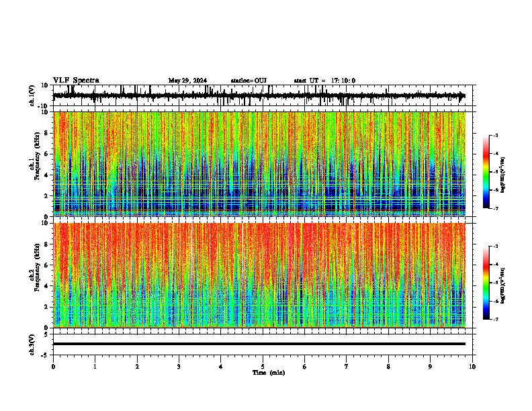
Task: Click time axis tick label 6
Action: [x=305, y=366]
